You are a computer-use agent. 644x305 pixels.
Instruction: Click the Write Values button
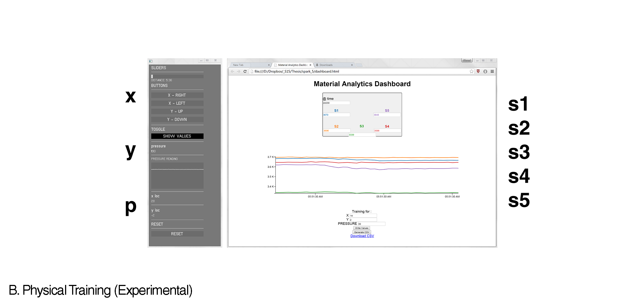pyautogui.click(x=361, y=228)
